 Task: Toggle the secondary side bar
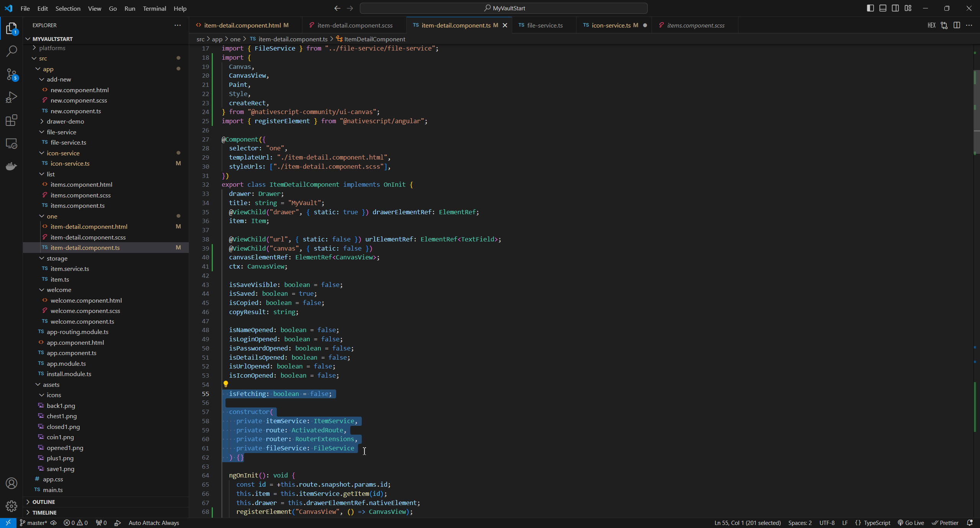(x=895, y=8)
